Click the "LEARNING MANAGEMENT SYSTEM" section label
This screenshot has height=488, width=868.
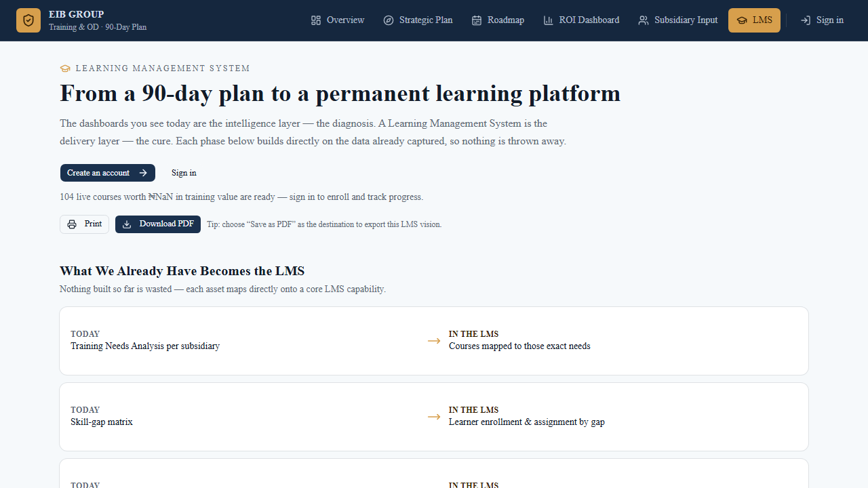[163, 68]
